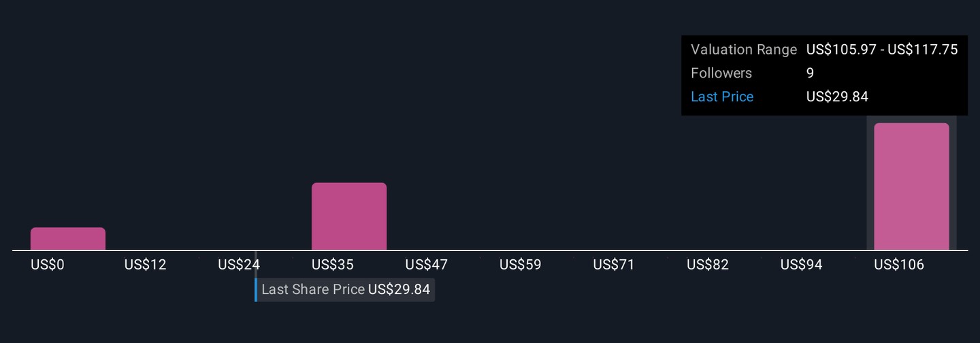Click the US$47 axis label
The width and height of the screenshot is (980, 343).
click(x=427, y=265)
